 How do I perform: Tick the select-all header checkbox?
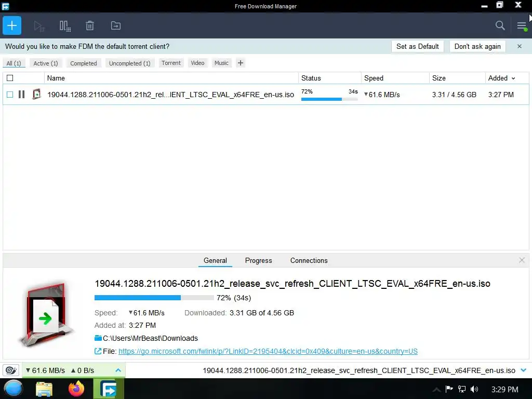coord(10,78)
